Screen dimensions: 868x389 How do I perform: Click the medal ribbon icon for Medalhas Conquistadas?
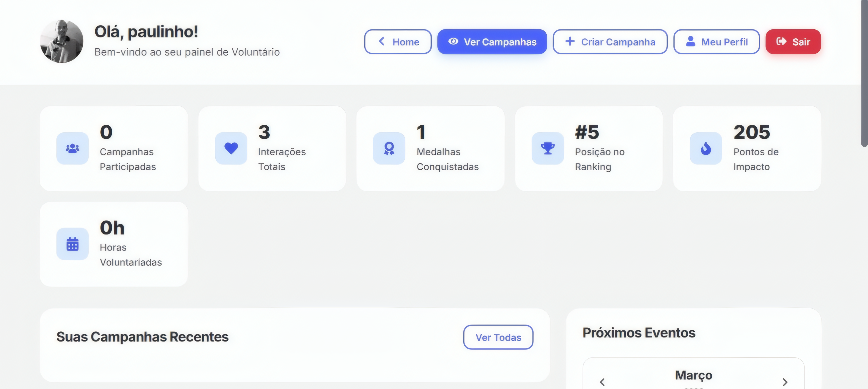click(x=389, y=148)
